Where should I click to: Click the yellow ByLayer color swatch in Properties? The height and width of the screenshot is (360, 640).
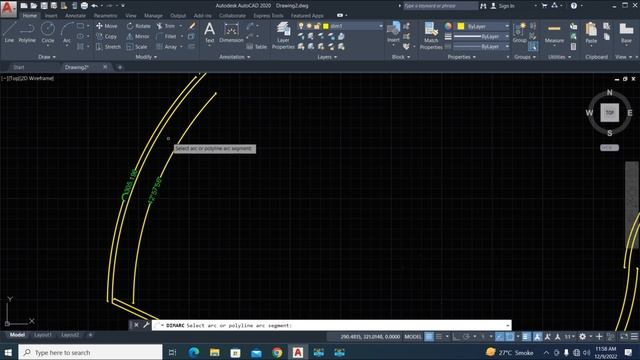461,26
